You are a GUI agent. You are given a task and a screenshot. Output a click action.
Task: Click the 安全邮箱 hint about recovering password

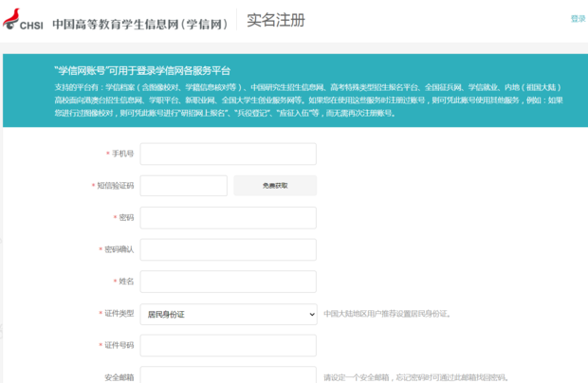point(416,377)
